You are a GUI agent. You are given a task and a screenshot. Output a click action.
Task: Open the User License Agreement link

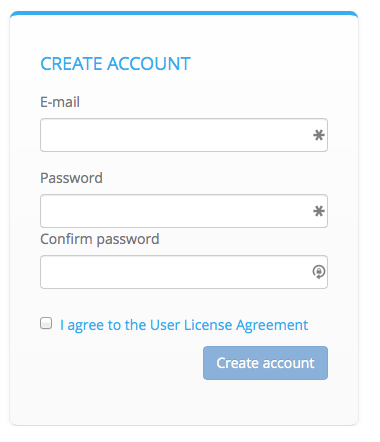tap(184, 325)
